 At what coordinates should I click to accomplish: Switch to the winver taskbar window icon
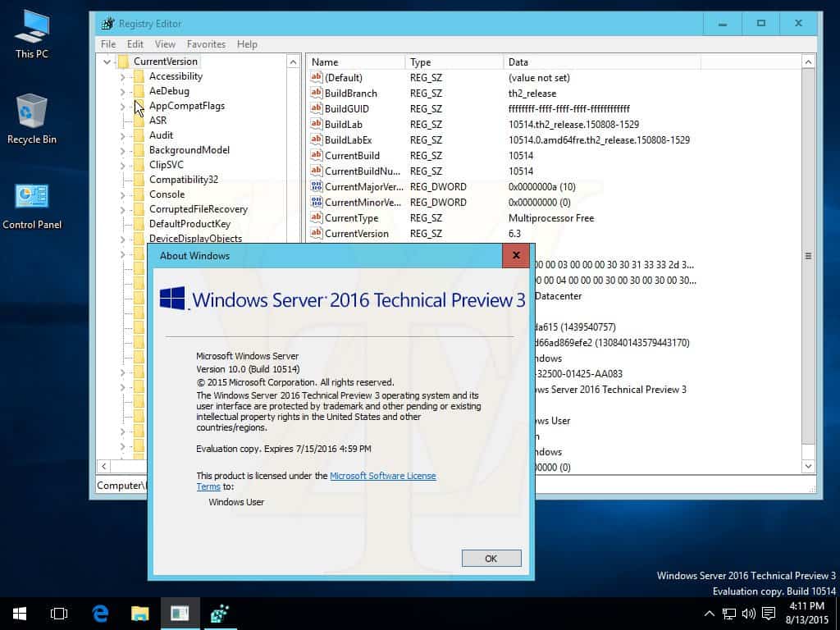coord(180,614)
